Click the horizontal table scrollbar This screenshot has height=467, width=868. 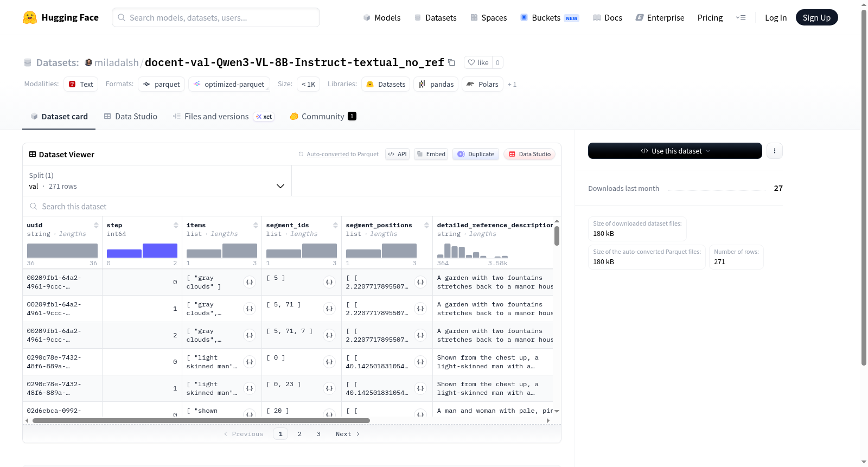pos(201,420)
